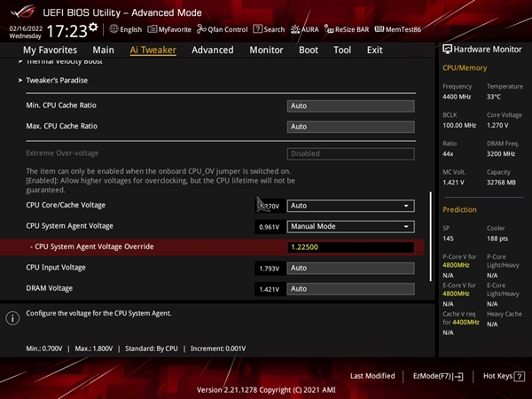Click the CPU Input Voltage label
Screen dimensions: 532x399
(56, 268)
